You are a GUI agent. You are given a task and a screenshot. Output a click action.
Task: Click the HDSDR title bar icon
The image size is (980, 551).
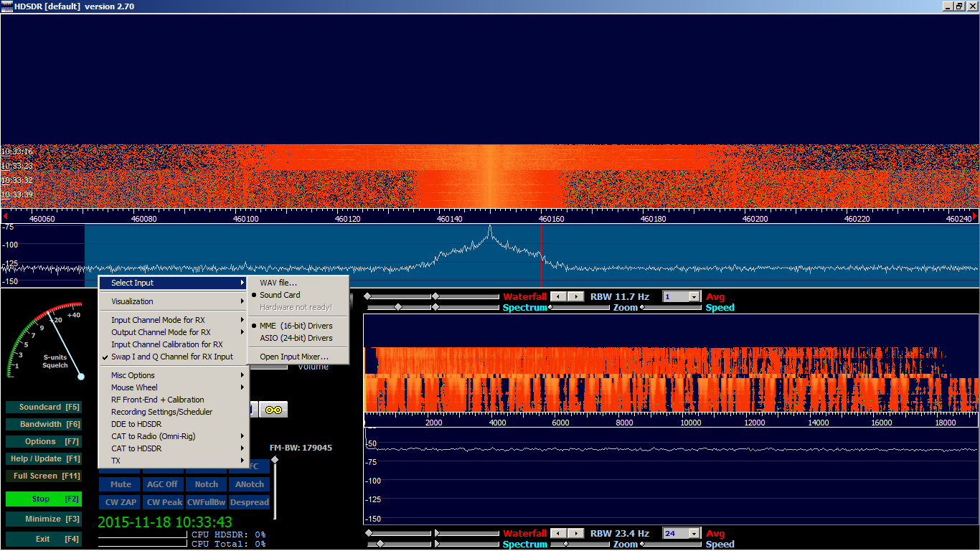tap(6, 6)
